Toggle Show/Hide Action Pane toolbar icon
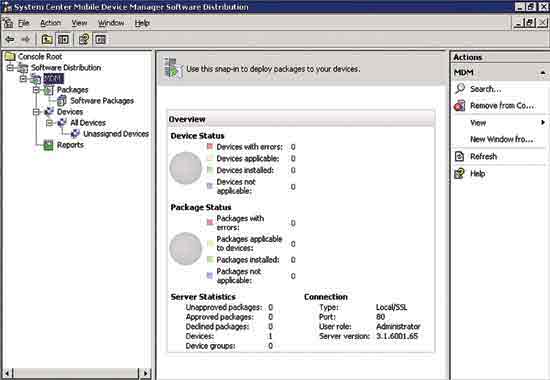The height and width of the screenshot is (380, 550). pos(100,39)
